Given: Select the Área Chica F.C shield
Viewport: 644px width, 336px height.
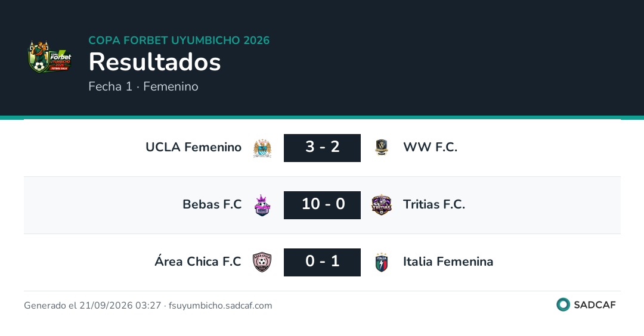Looking at the screenshot, I should (x=262, y=262).
